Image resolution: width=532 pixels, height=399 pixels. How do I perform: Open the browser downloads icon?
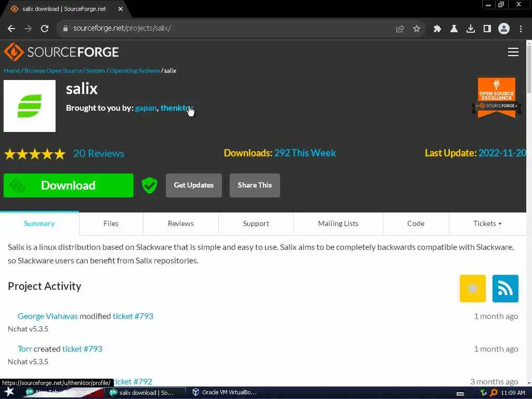pos(471,29)
